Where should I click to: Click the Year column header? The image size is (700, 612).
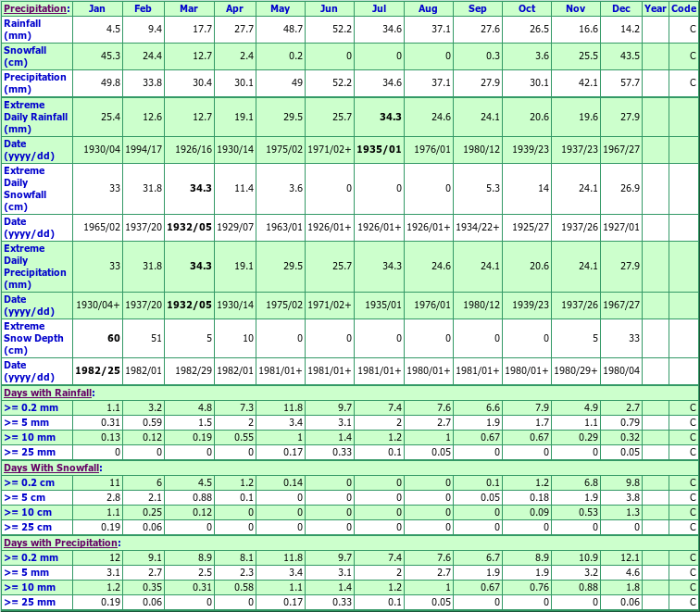click(x=655, y=8)
